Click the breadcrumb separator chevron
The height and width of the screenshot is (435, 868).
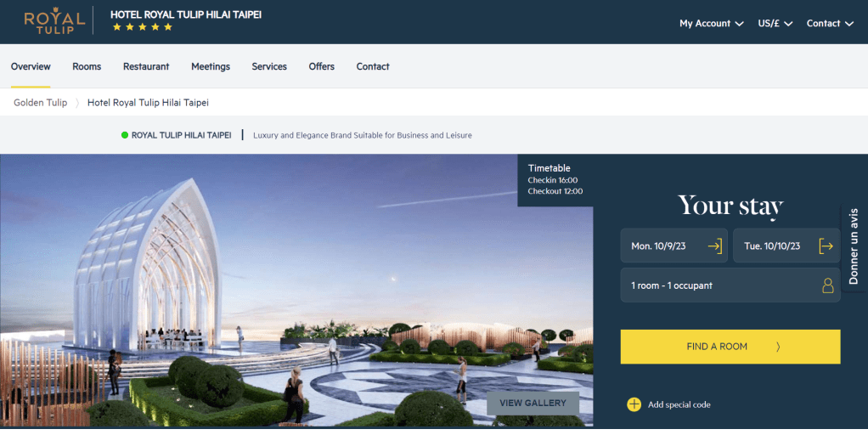tap(77, 103)
